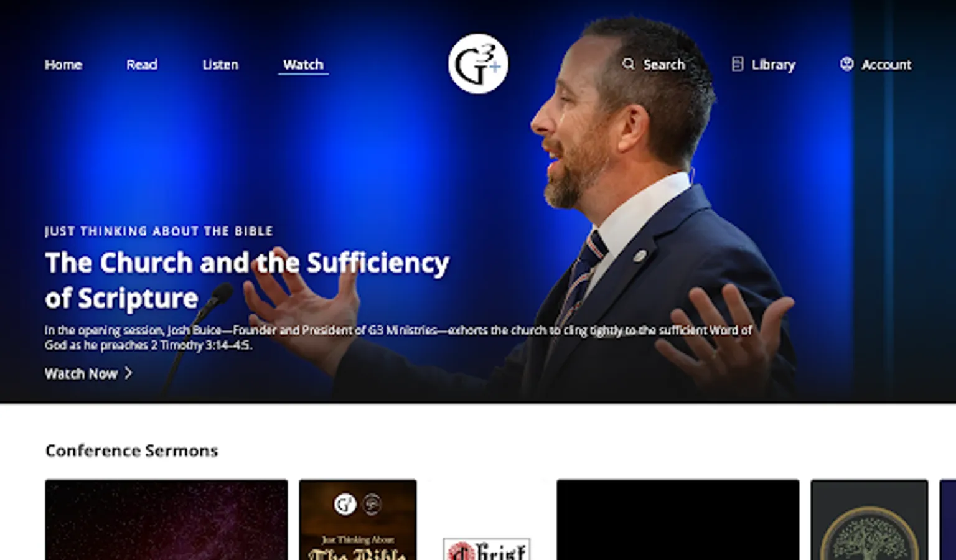This screenshot has height=560, width=956.
Task: Click the Account profile icon
Action: pos(846,63)
